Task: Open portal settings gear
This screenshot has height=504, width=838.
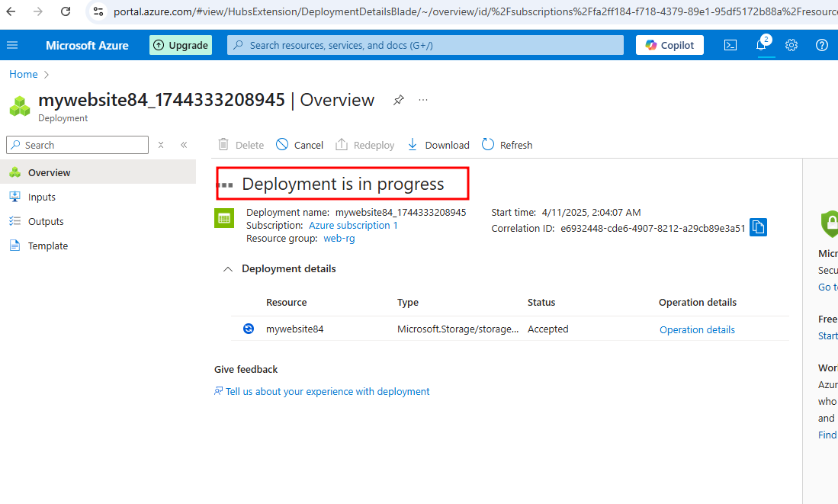Action: pos(791,46)
